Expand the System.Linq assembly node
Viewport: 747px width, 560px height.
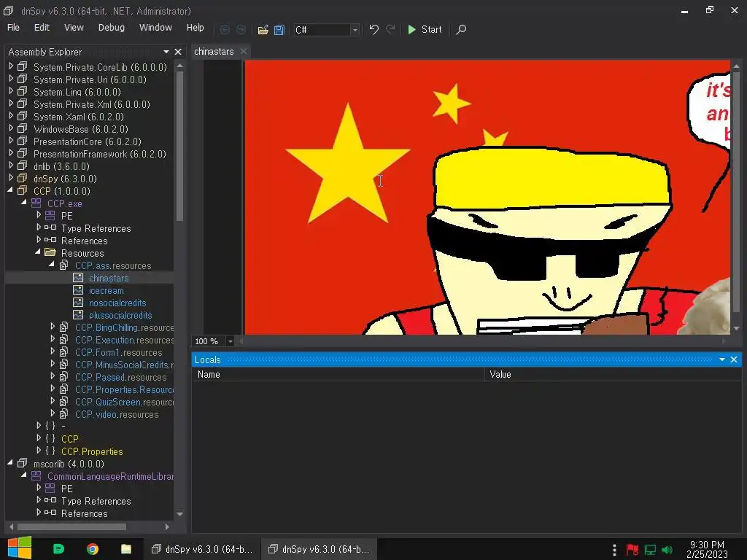pyautogui.click(x=11, y=91)
